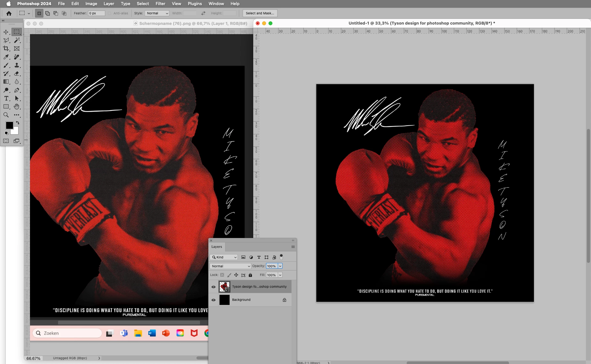The width and height of the screenshot is (591, 364).
Task: Open the Filter menu
Action: 160,4
